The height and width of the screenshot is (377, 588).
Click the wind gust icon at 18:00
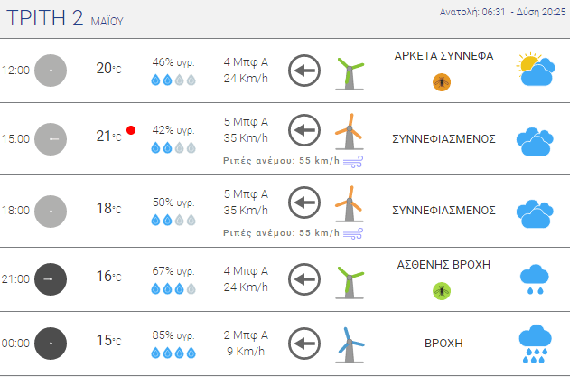(353, 233)
